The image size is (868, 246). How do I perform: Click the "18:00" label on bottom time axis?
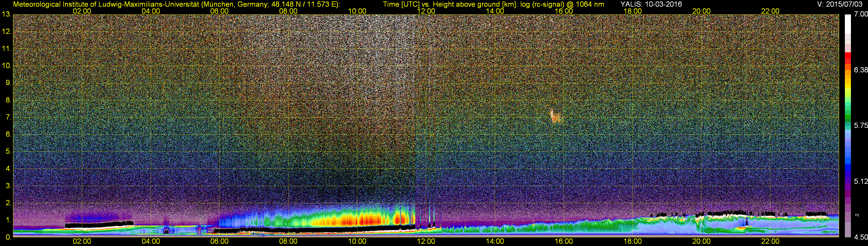coord(632,241)
